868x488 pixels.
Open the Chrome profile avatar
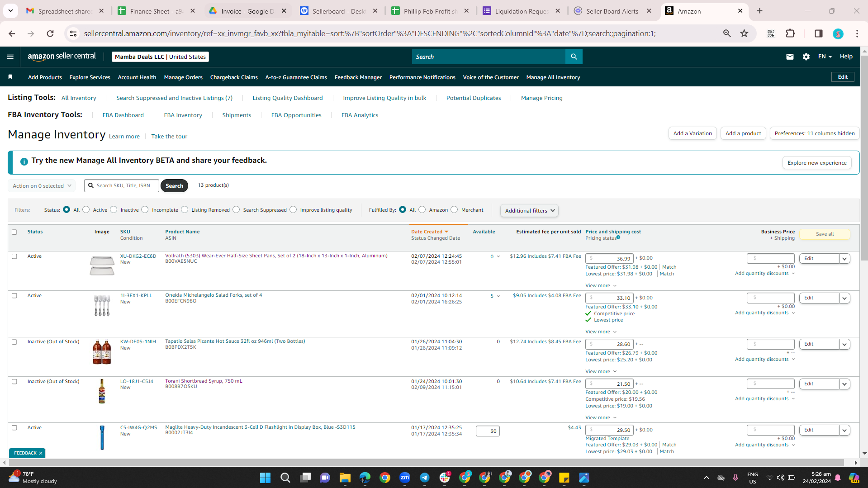point(838,33)
